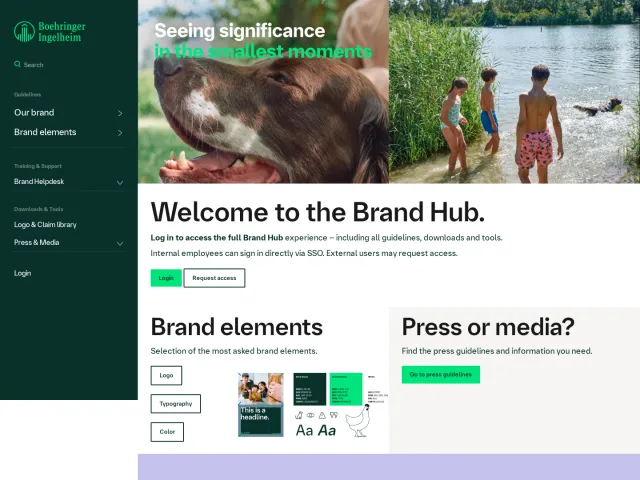Click the green Login button
The height and width of the screenshot is (480, 640).
point(166,278)
